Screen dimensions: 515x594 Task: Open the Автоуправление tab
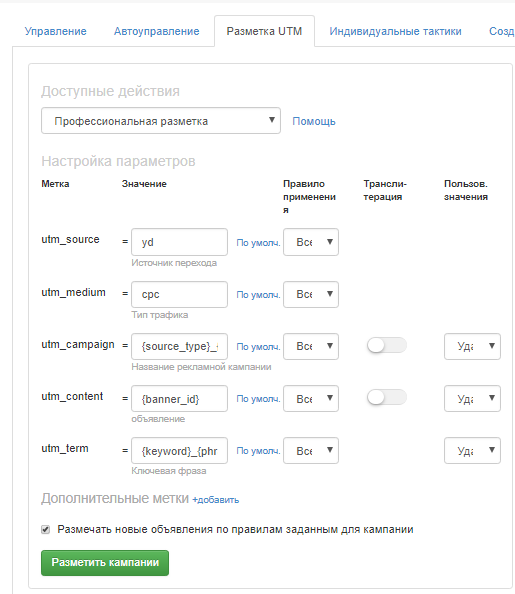157,31
